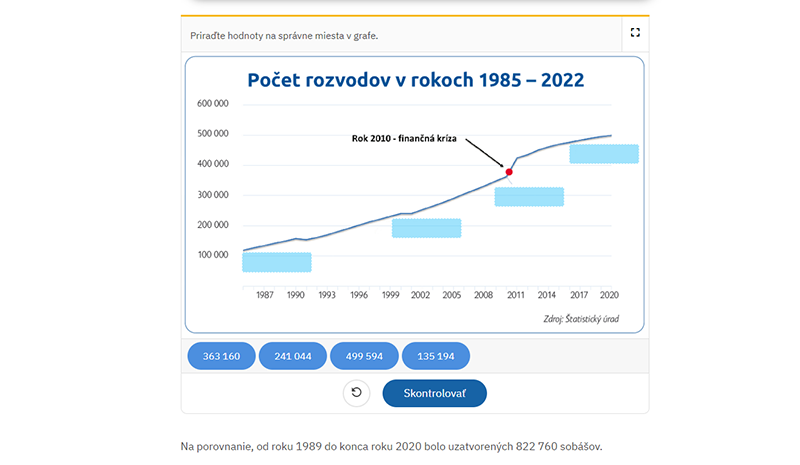Pick the 135 194 value chip

[x=436, y=356]
